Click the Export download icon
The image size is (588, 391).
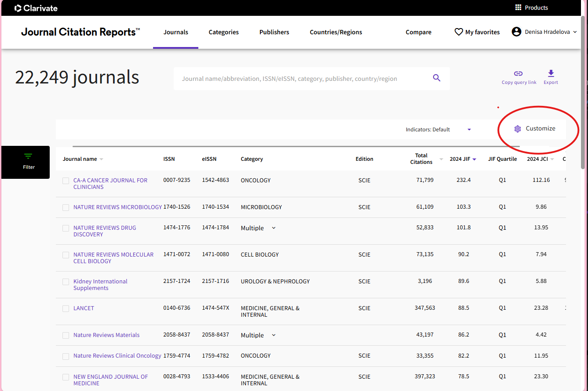click(551, 73)
